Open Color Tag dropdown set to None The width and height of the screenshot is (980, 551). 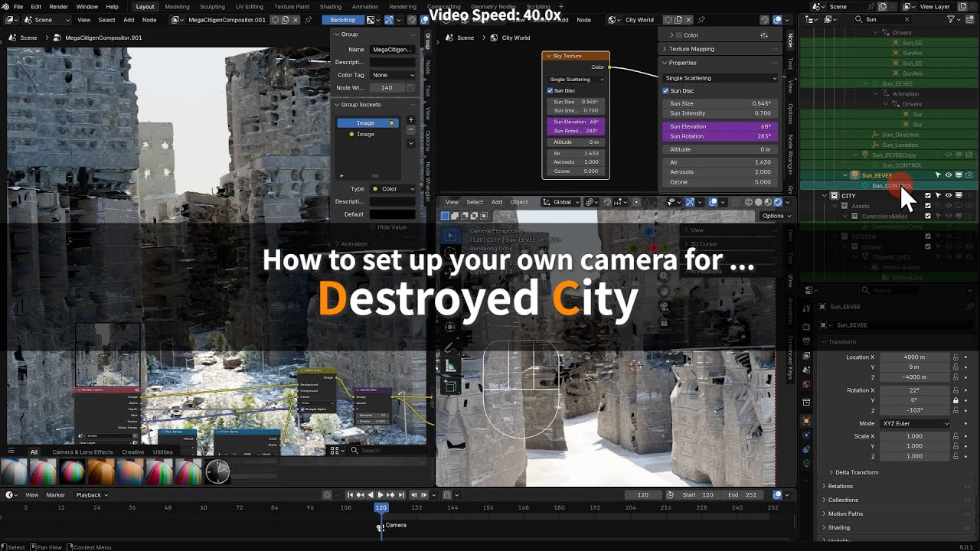(x=393, y=75)
